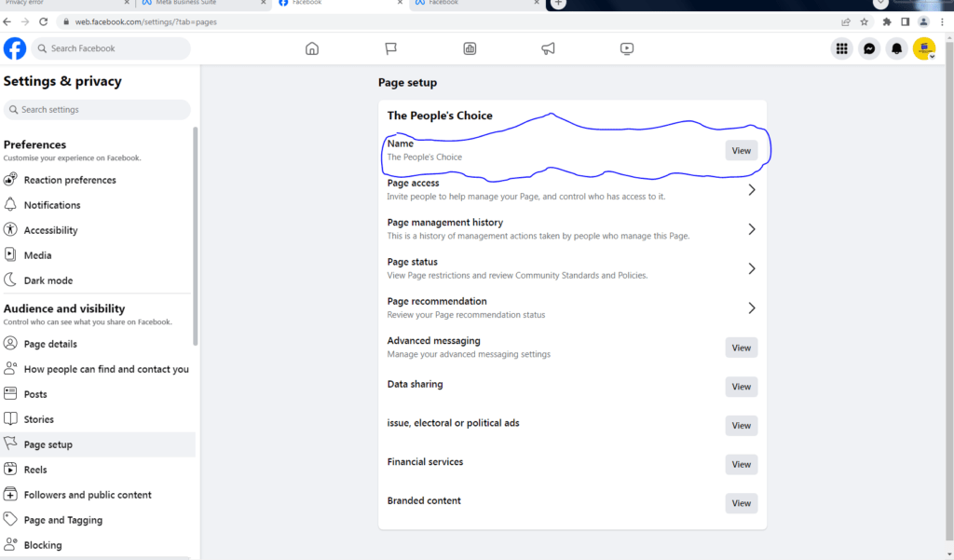Expand Page access chevron
Image resolution: width=954 pixels, height=560 pixels.
[752, 190]
